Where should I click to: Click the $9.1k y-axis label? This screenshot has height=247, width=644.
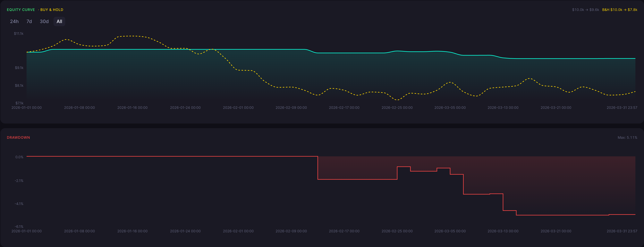(19, 68)
